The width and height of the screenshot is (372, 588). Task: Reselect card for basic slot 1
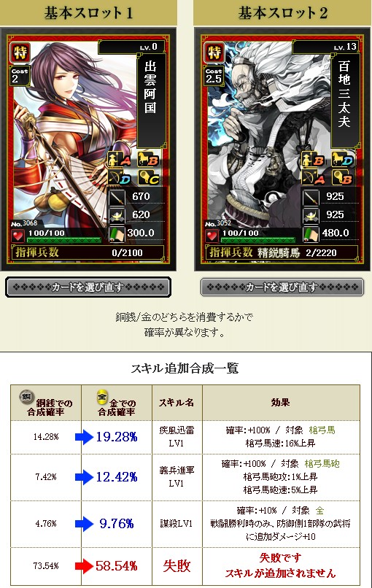click(88, 287)
